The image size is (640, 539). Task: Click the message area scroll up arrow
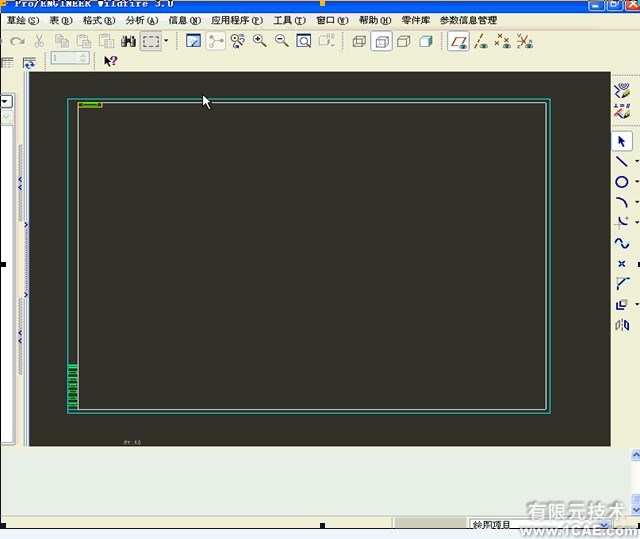[636, 455]
